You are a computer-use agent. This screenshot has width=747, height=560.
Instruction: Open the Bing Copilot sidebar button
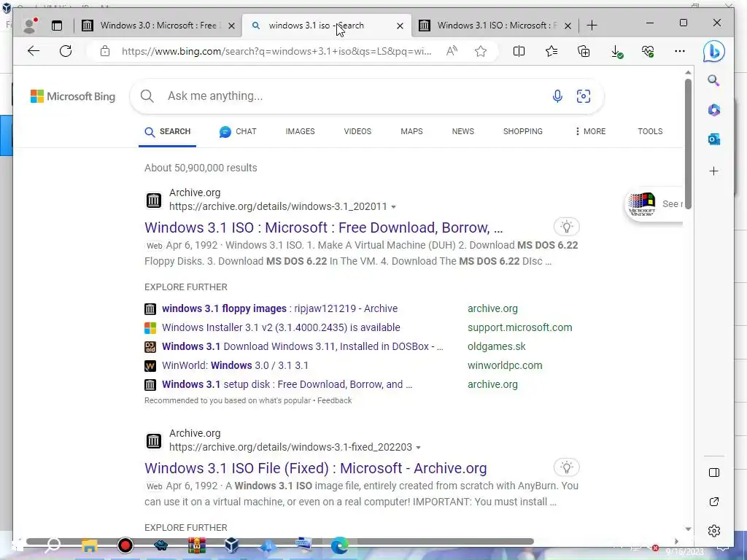point(713,52)
